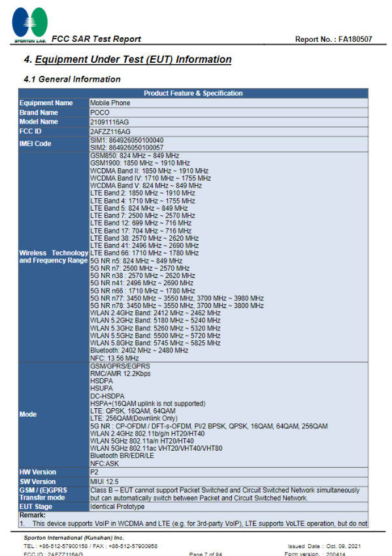The image size is (392, 556).
Task: Click the Equipment Name label cell
Action: tap(54, 103)
